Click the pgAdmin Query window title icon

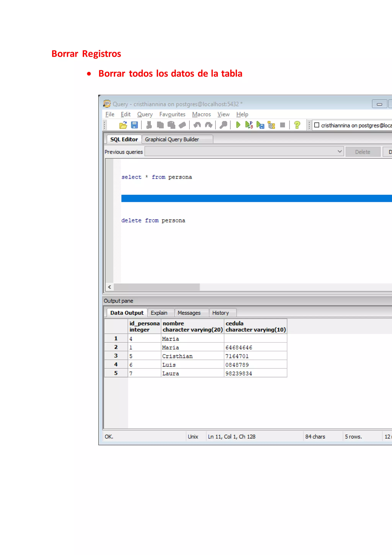[107, 104]
